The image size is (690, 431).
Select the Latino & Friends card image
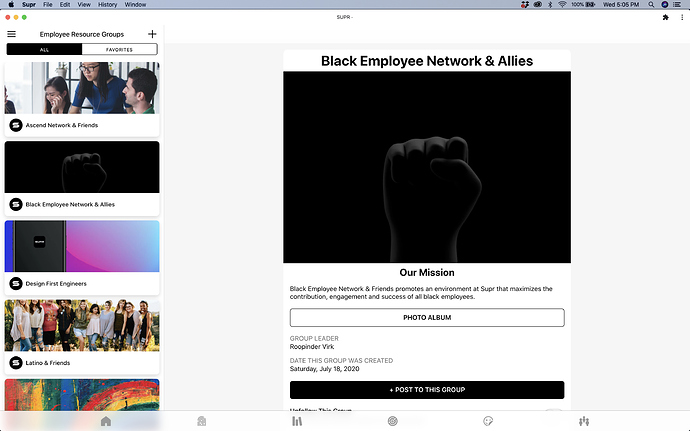[x=82, y=325]
